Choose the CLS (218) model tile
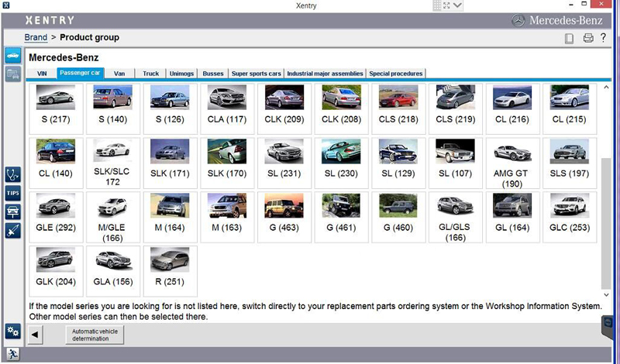This screenshot has width=620, height=364. (398, 108)
